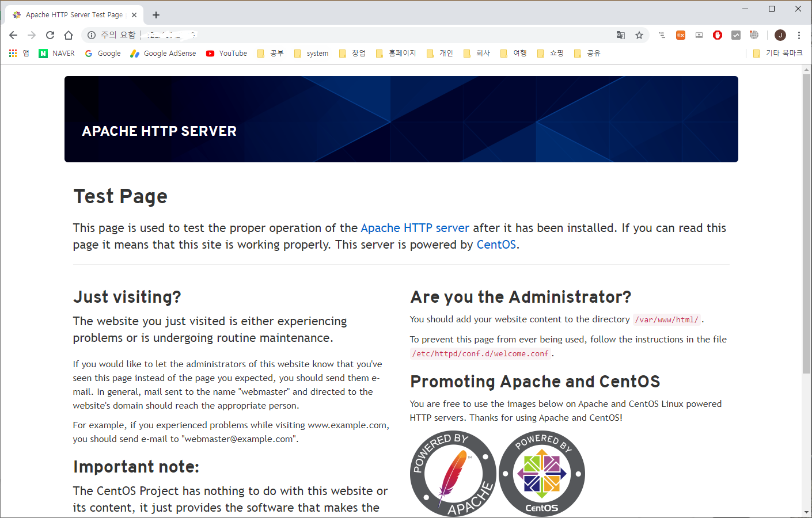The image size is (812, 518).
Task: Click Promoting Apache and CentOS heading
Action: pos(535,382)
